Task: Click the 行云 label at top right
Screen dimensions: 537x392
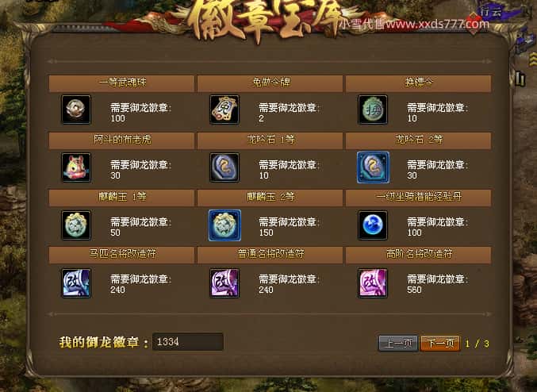Action: click(491, 12)
